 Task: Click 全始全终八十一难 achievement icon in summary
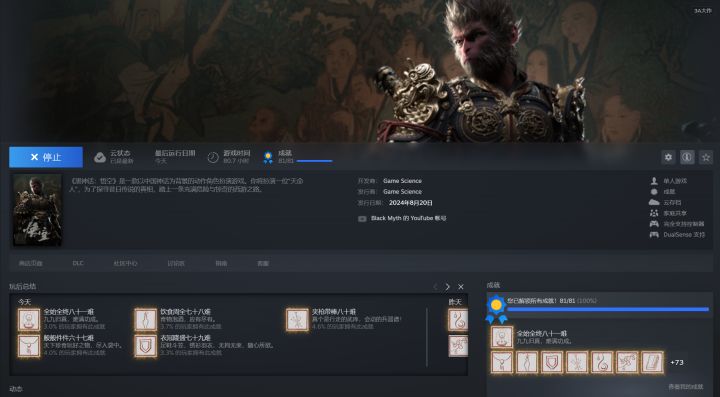pos(29,320)
